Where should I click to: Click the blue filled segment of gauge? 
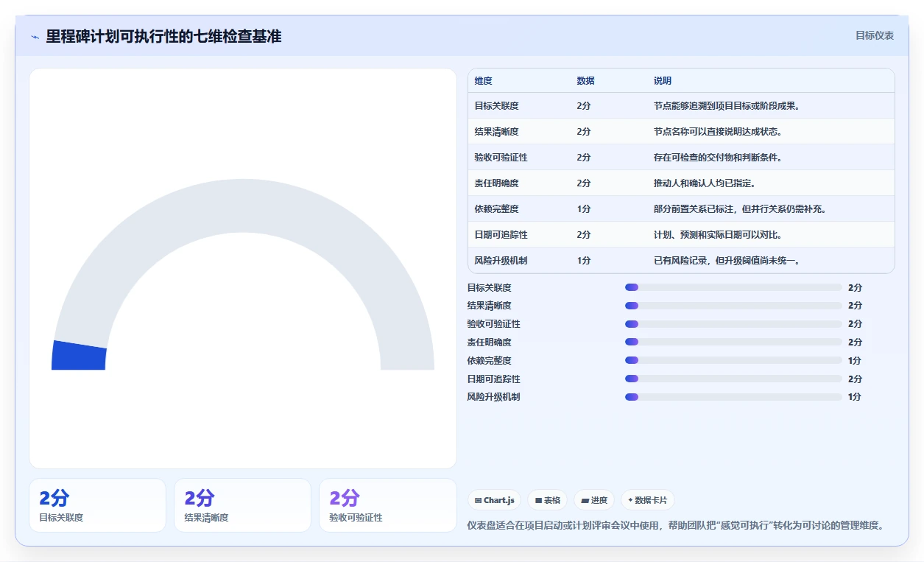[x=79, y=355]
